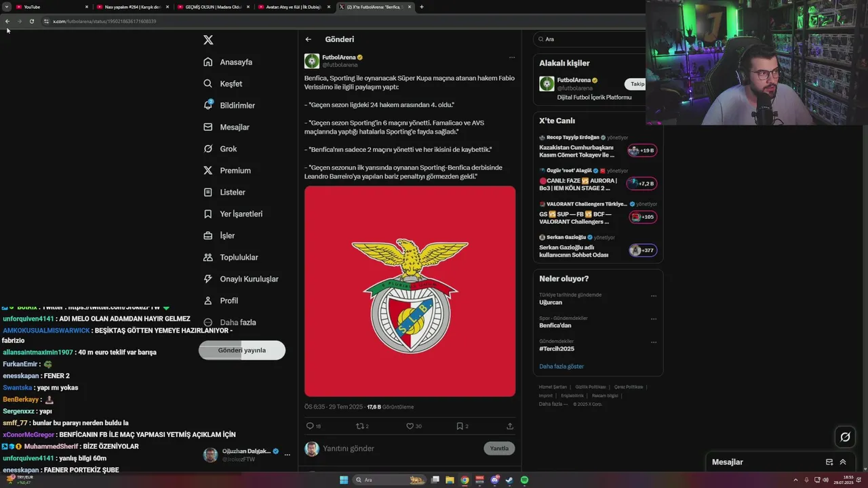Open Mesajlar in the sidebar

tap(226, 127)
